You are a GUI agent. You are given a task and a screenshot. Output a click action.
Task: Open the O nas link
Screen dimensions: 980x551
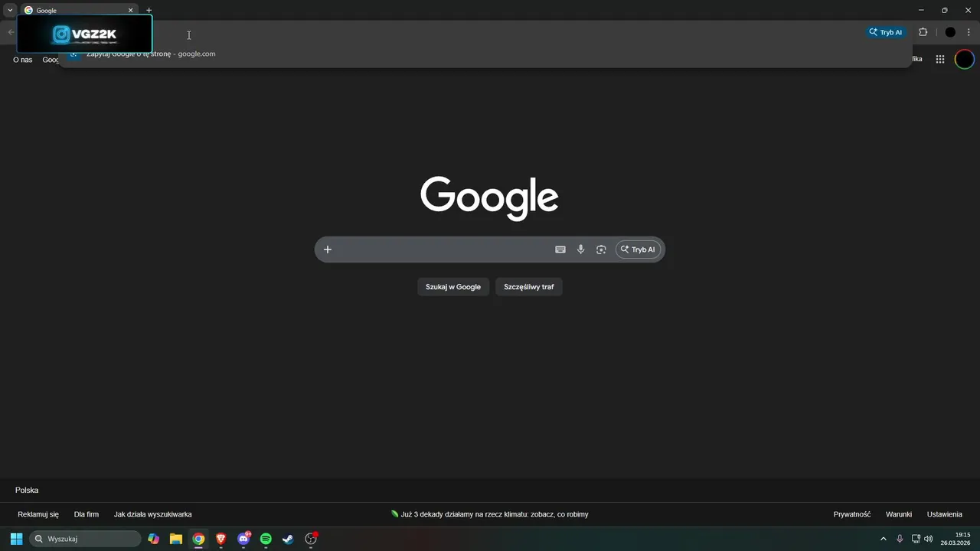click(22, 60)
